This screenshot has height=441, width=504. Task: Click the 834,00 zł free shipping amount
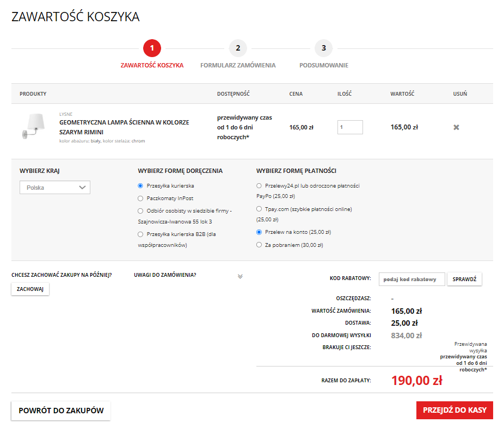pos(406,336)
